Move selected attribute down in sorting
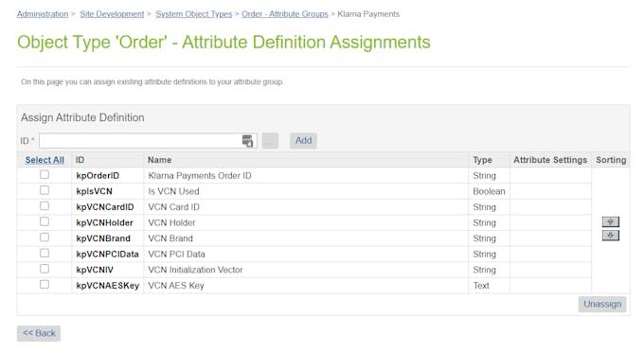This screenshot has width=644, height=352. [610, 236]
